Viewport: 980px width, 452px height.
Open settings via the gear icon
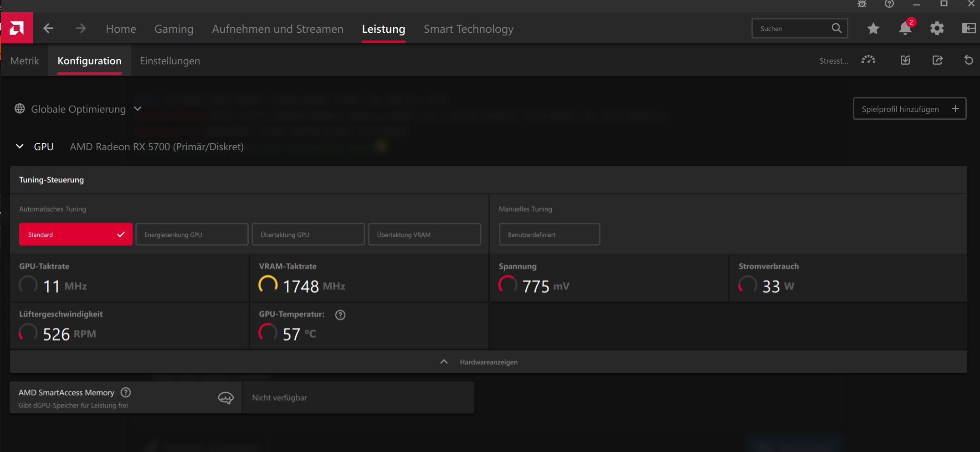tap(937, 29)
